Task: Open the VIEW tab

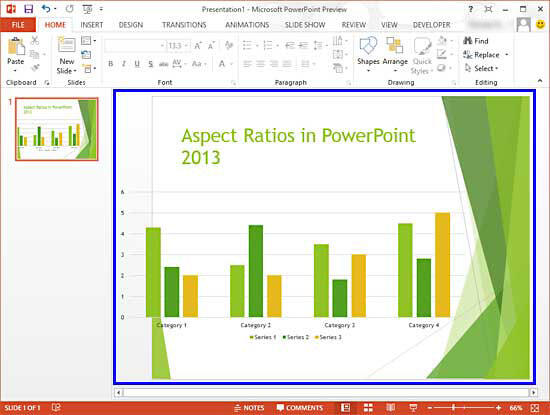Action: point(389,25)
